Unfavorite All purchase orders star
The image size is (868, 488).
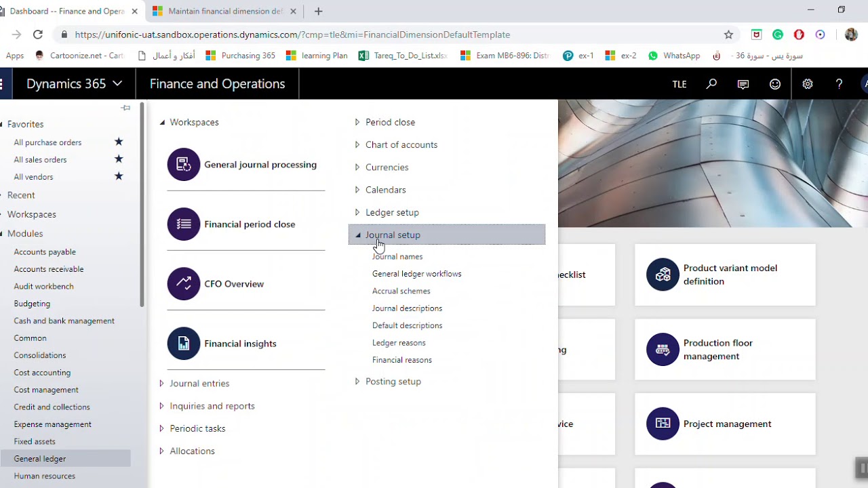119,142
